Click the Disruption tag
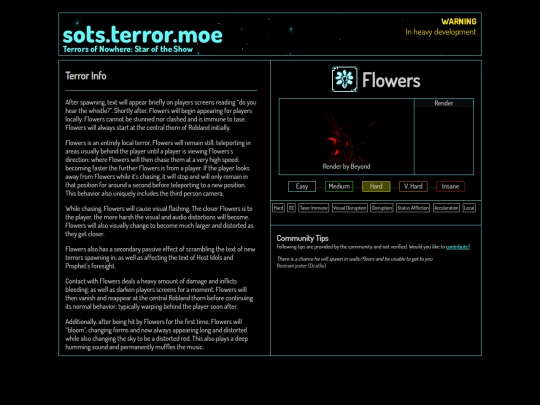Screen dimensions: 540x405 [382, 208]
